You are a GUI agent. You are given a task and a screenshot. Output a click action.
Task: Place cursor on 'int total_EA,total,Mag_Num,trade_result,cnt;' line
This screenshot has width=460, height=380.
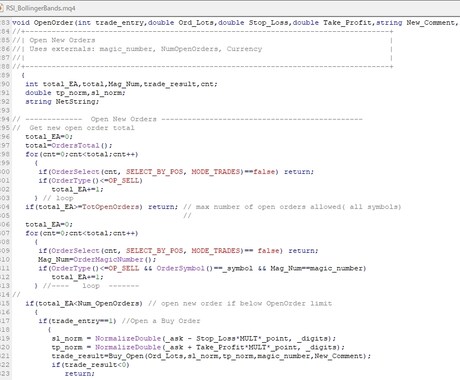(x=121, y=84)
